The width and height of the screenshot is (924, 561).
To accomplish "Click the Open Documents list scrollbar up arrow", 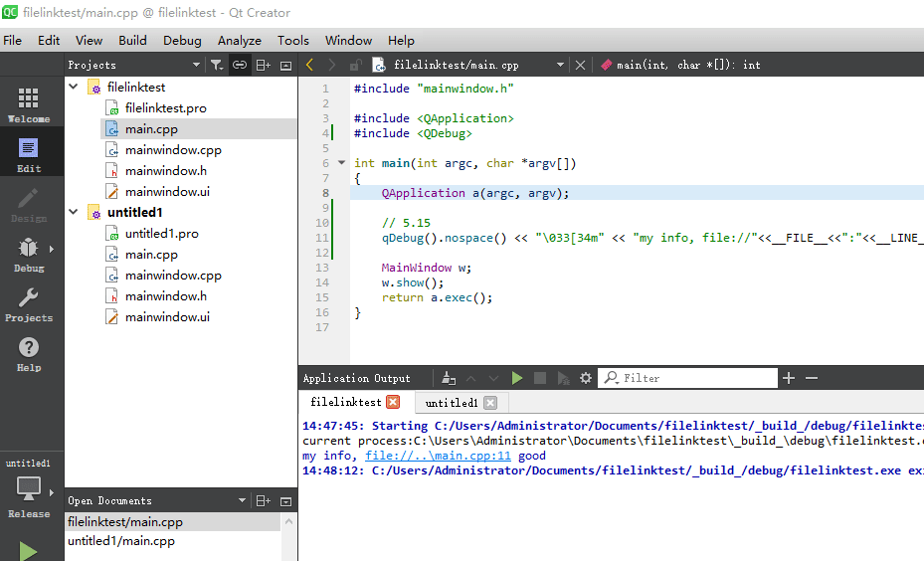I will click(x=288, y=521).
